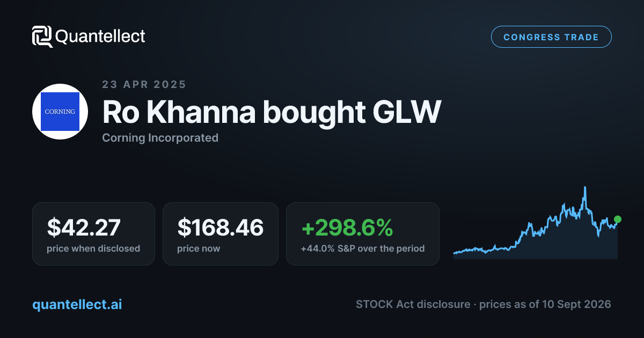Click the peak of the GLW sparkline chart
Screen dimensions: 644x338
coord(584,188)
